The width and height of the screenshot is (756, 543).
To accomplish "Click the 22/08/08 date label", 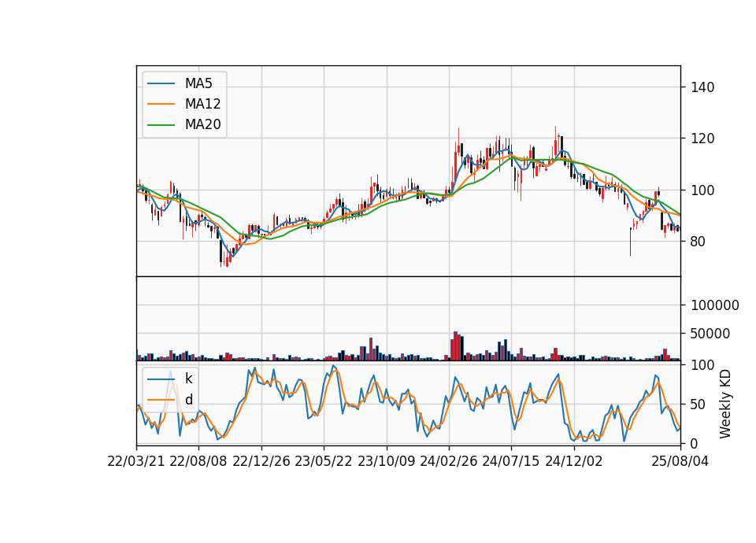I will (198, 461).
